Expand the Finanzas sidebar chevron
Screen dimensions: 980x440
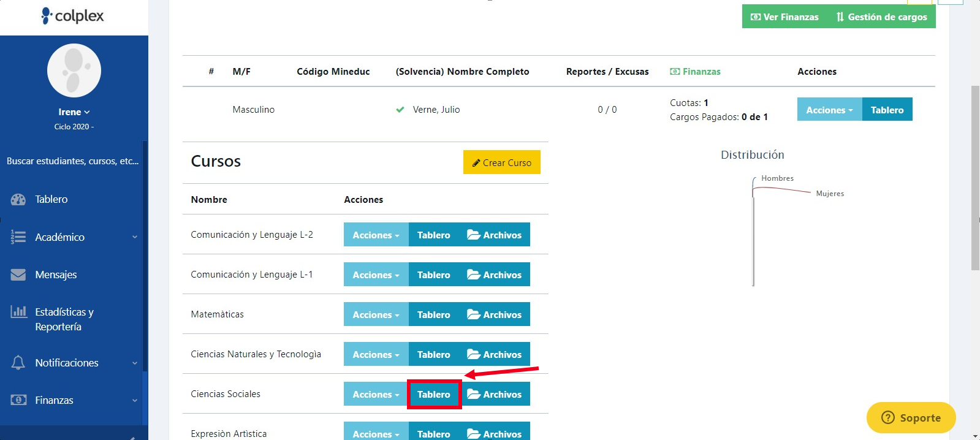coord(135,400)
